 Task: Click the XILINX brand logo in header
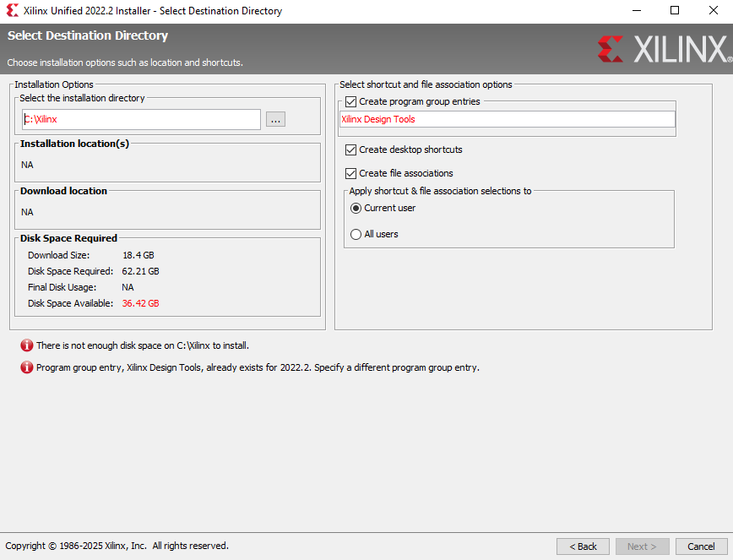click(665, 49)
